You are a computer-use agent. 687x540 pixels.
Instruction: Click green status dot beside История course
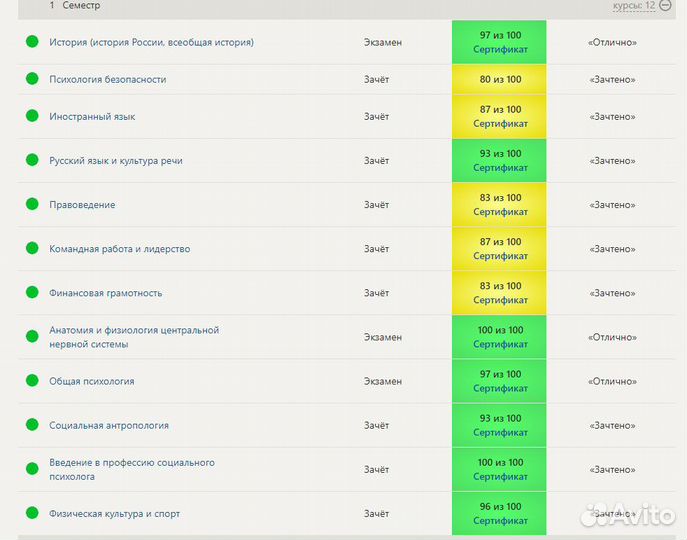pyautogui.click(x=32, y=42)
